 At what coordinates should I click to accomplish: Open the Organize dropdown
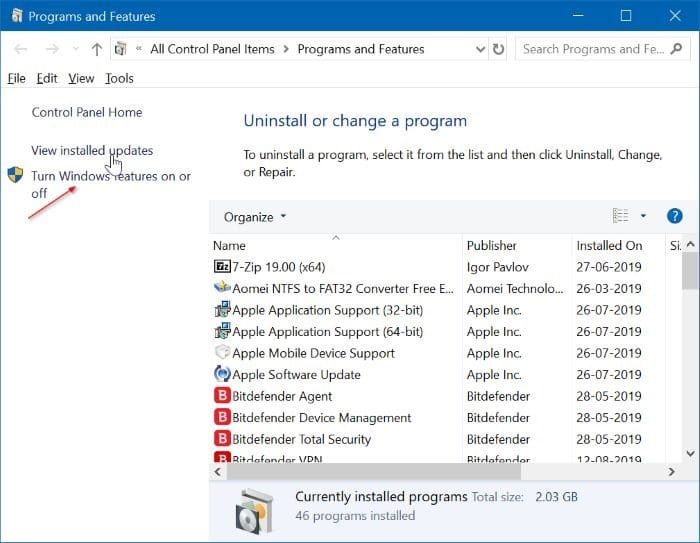(254, 217)
